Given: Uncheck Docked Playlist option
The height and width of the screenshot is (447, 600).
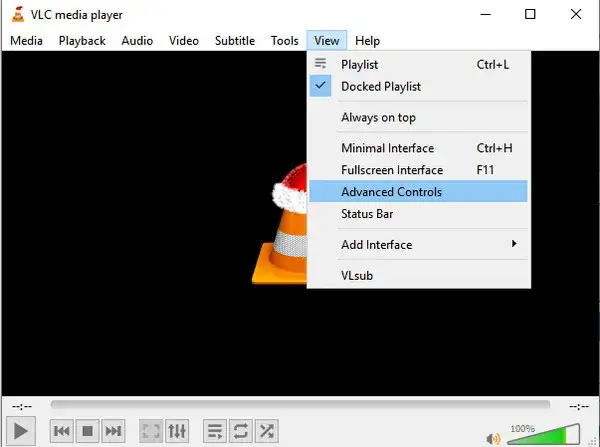Looking at the screenshot, I should point(418,86).
